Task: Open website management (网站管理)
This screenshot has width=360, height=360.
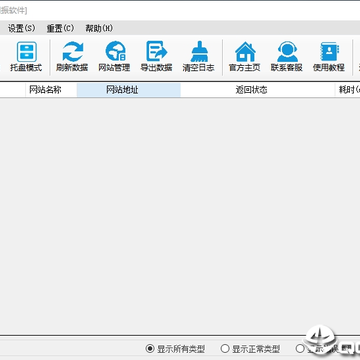Action: click(114, 57)
